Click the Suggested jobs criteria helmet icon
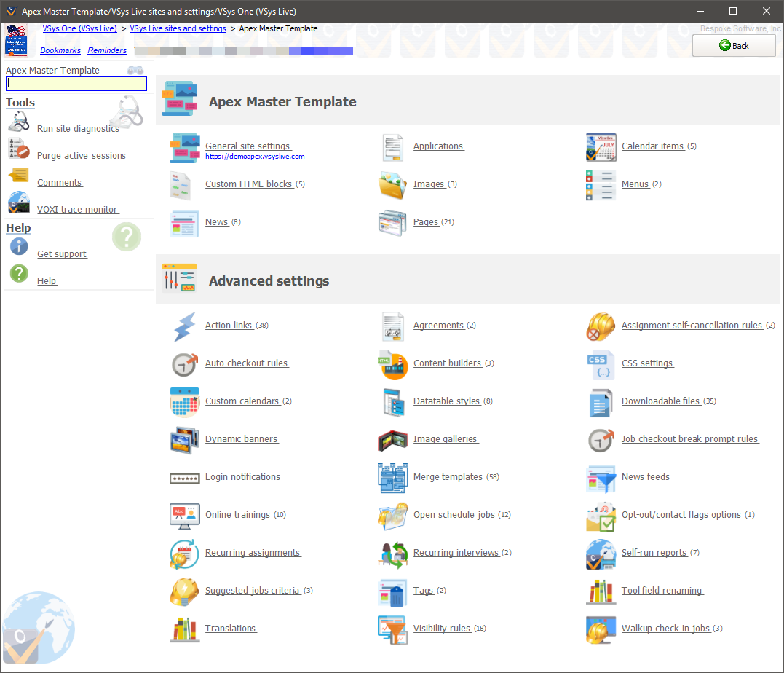Viewport: 784px width, 673px height. tap(184, 591)
